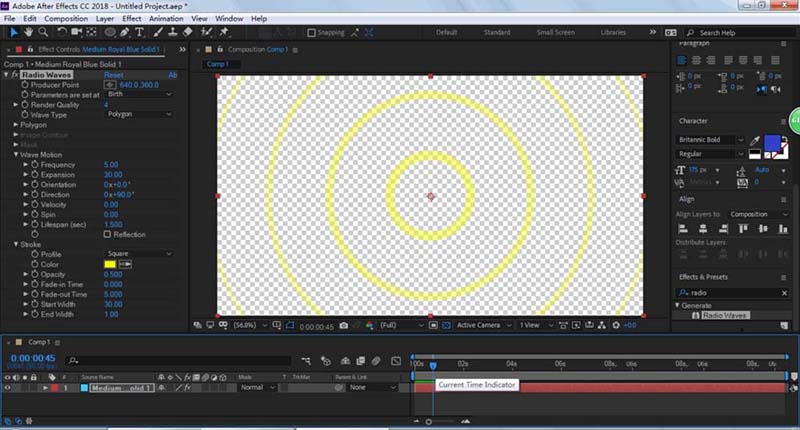This screenshot has height=430, width=800.
Task: Open the Effect menu
Action: (132, 18)
